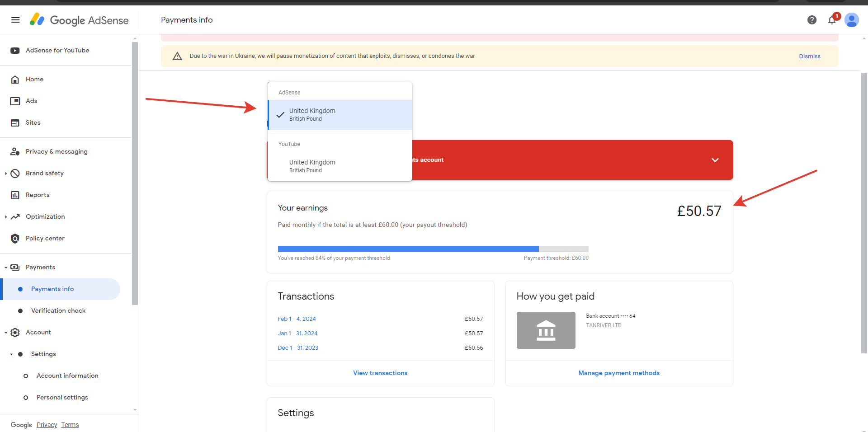This screenshot has height=432, width=868.
Task: Click the Google text in the footer
Action: [21, 425]
